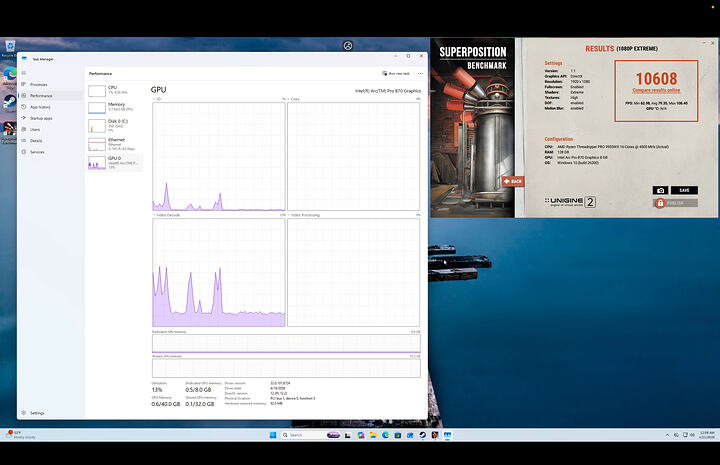Open the Edge browser taskbar icon
This screenshot has height=465, width=720.
(x=385, y=435)
